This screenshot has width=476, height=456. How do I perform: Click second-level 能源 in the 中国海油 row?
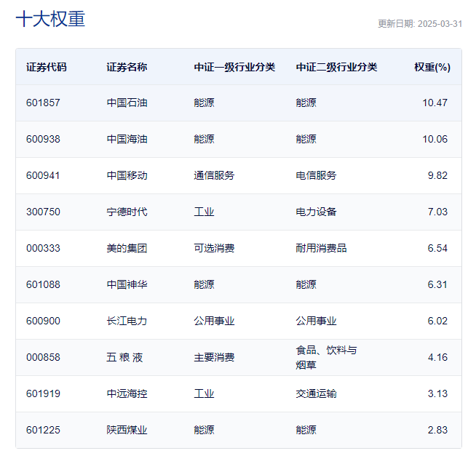(306, 139)
